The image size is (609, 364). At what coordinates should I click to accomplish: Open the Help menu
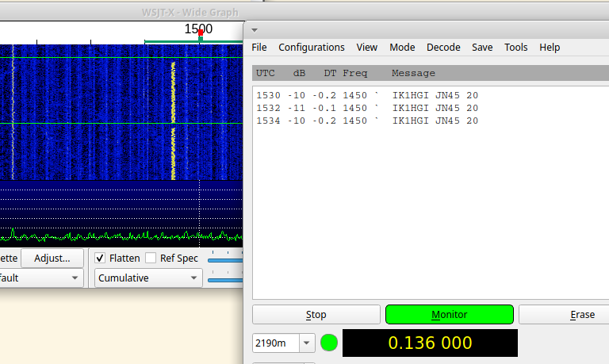(550, 48)
